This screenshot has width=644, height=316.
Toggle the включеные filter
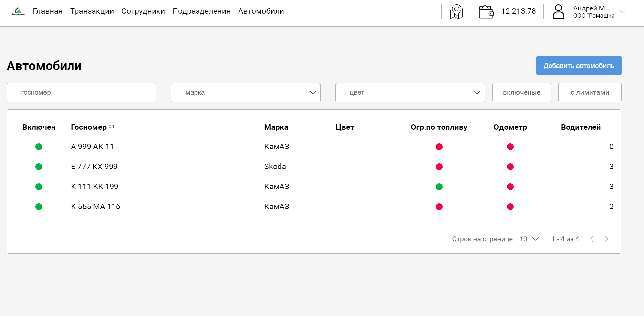click(522, 93)
